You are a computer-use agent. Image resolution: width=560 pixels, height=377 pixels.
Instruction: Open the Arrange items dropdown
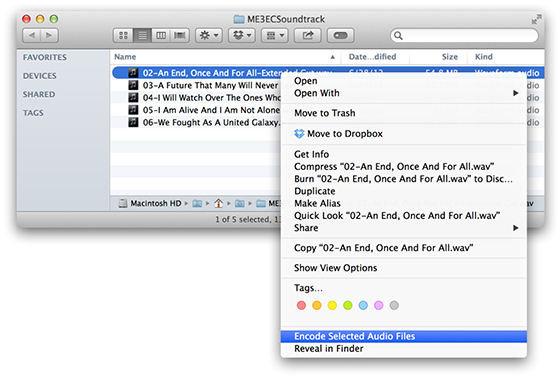pyautogui.click(x=275, y=35)
